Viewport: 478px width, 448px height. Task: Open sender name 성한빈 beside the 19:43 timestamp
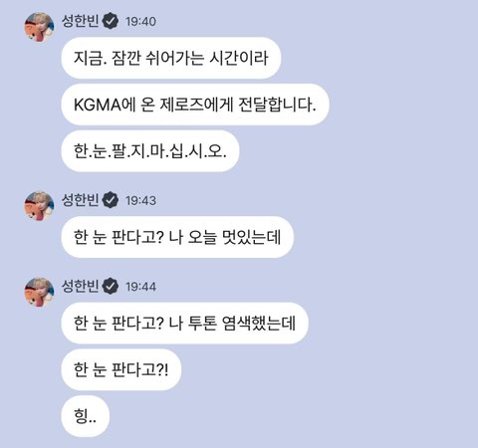pos(81,200)
